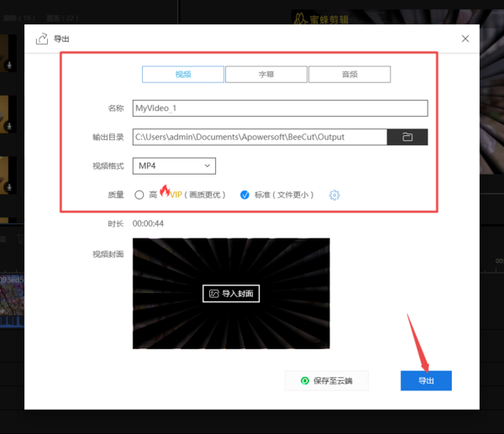The image size is (504, 434).
Task: Switch to the 视频 tab
Action: click(183, 75)
